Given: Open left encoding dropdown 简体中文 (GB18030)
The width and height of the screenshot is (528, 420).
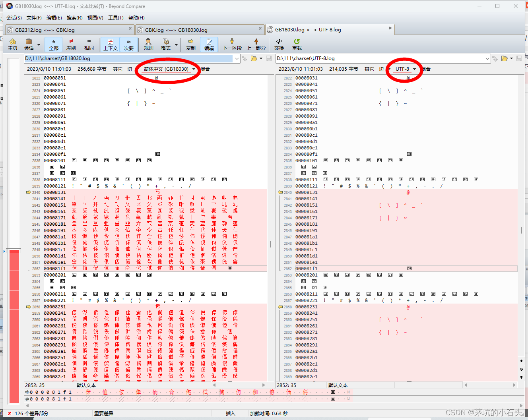Looking at the screenshot, I should (169, 69).
